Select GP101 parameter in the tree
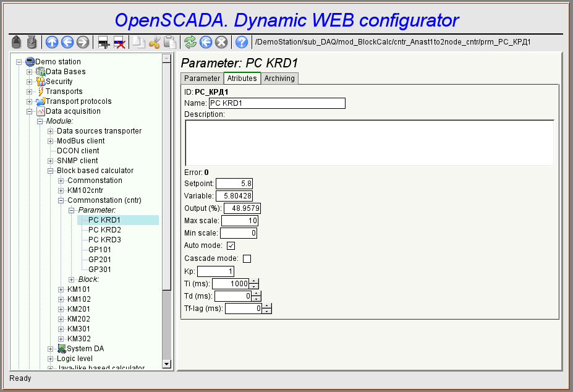Viewport: 573px width, 392px height. pyautogui.click(x=100, y=249)
